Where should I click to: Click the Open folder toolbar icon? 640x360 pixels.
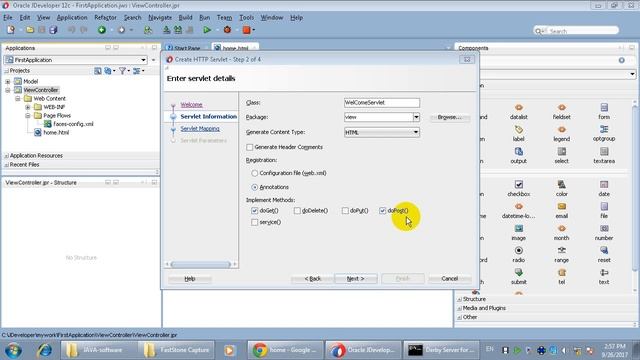(30, 30)
